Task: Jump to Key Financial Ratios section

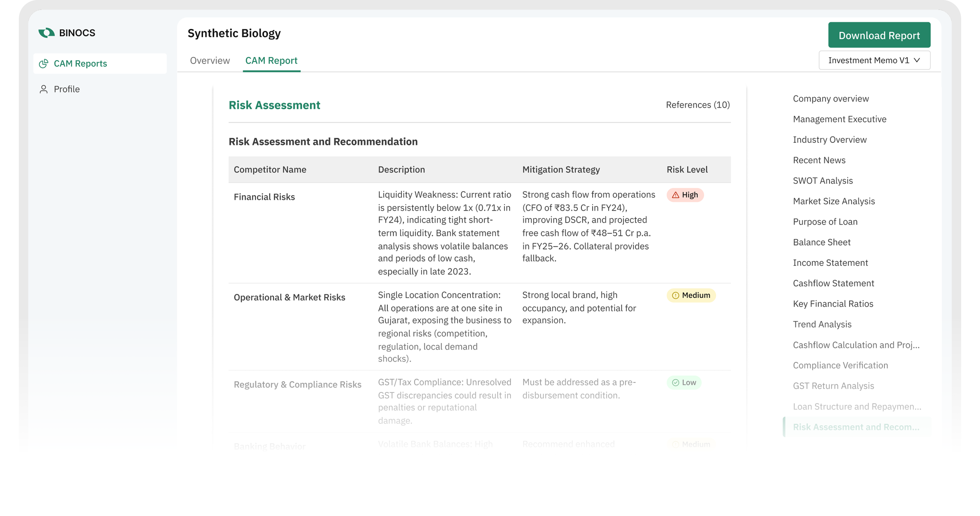Action: (x=833, y=304)
